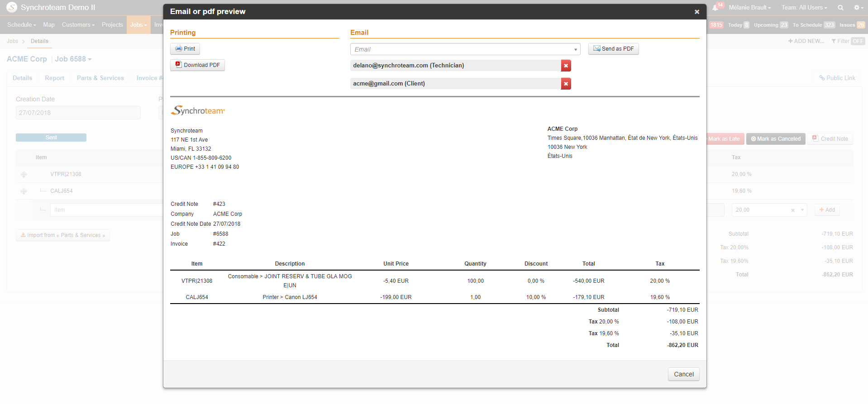868x404 pixels.
Task: Clear the 20,00 tax selection
Action: click(792, 210)
